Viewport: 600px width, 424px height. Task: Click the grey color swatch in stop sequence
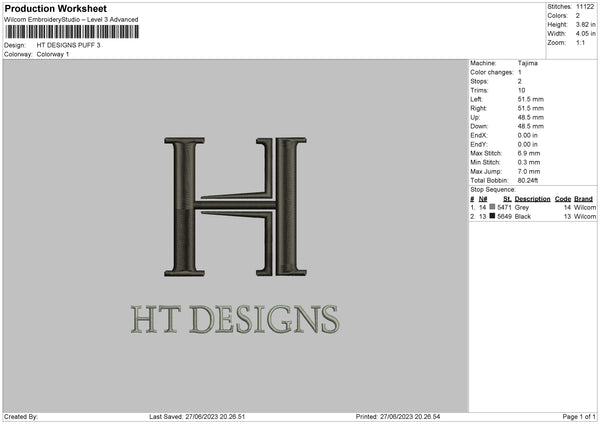[x=492, y=207]
